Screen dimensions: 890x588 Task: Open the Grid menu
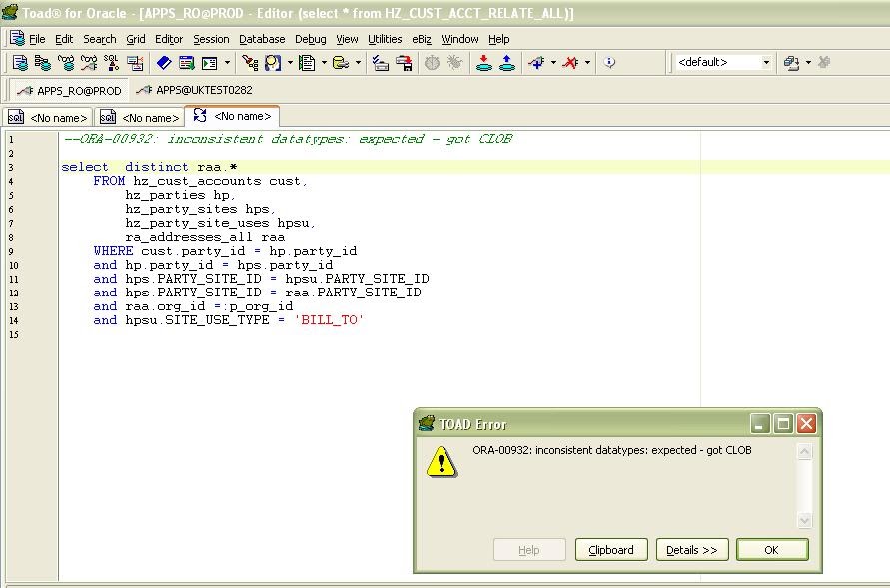tap(135, 39)
